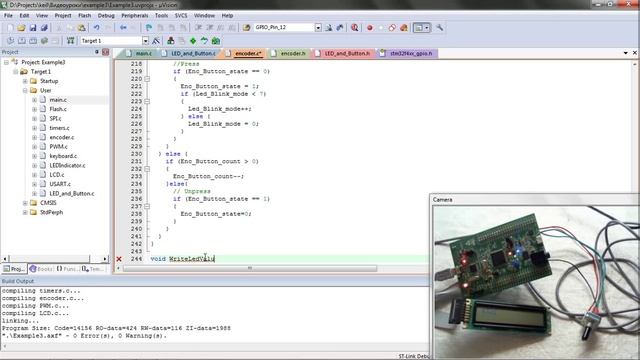Open Options for Target
Screen dimensions: 640x360
(156, 41)
